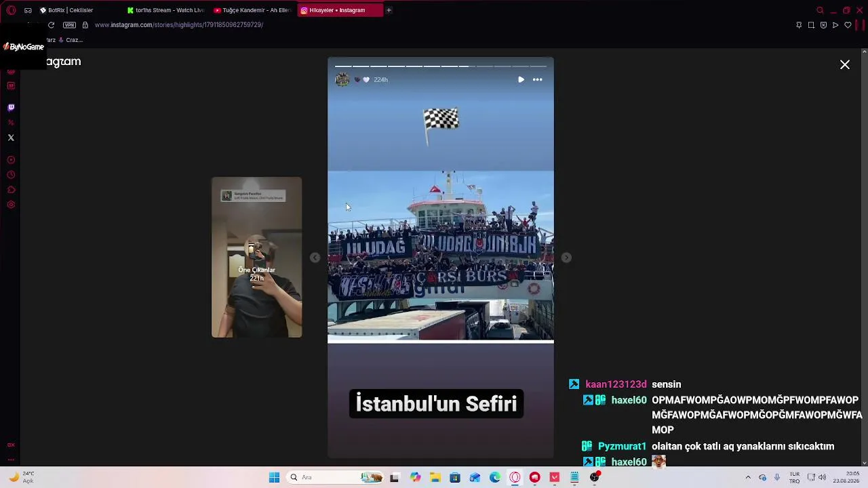Open OBS Studio from the taskbar
The height and width of the screenshot is (488, 868).
[x=595, y=477]
